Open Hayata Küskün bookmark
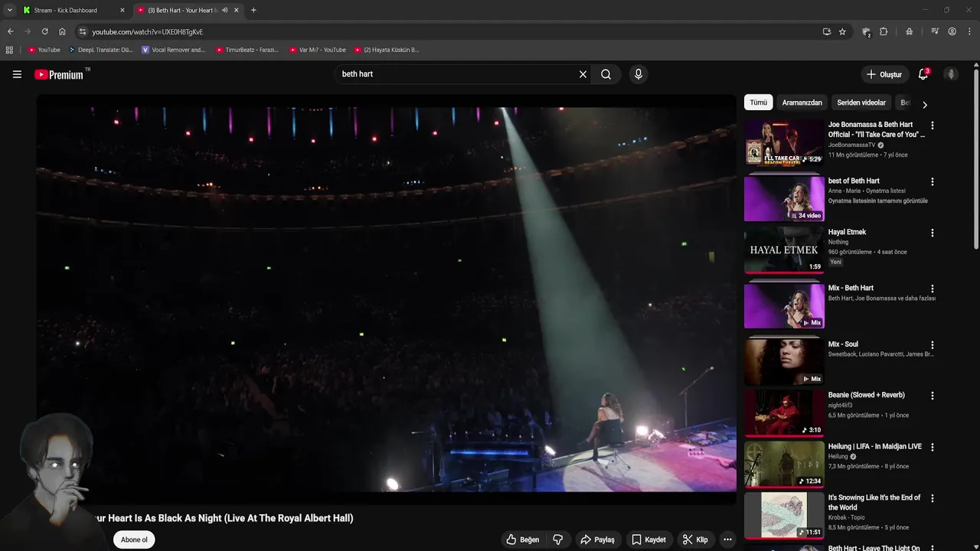Image resolution: width=980 pixels, height=551 pixels. pos(387,50)
